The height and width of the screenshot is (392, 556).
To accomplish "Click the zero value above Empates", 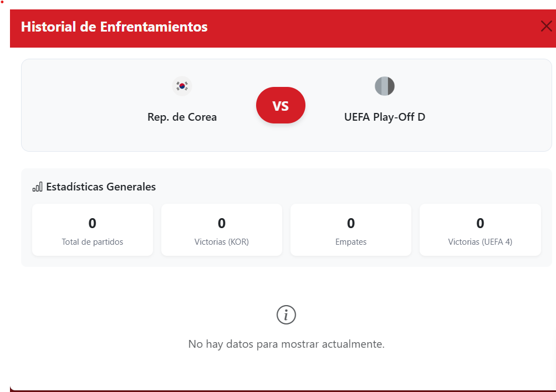I will tap(351, 223).
